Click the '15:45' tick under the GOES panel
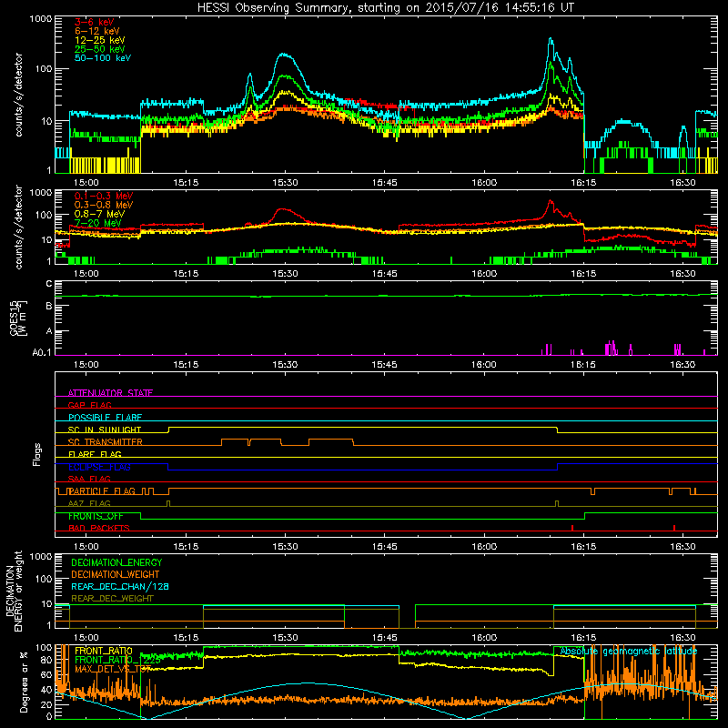This screenshot has width=728, height=728. (384, 365)
